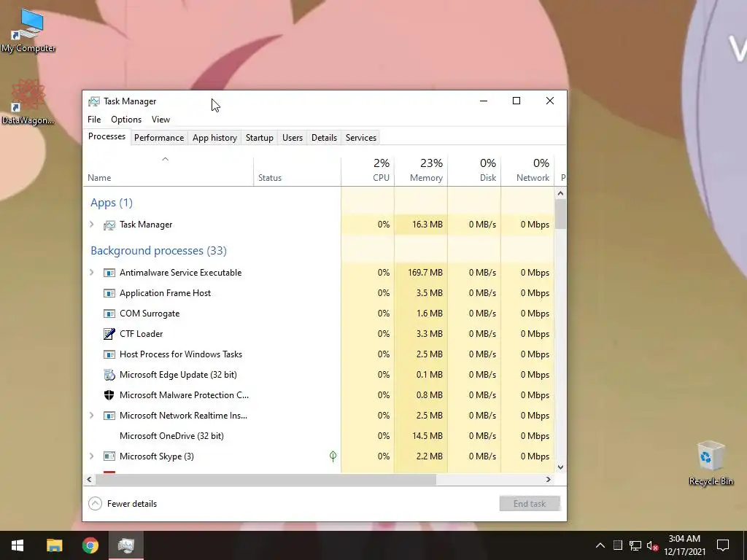Show hidden system tray icons
Image resolution: width=747 pixels, height=560 pixels.
tap(600, 545)
